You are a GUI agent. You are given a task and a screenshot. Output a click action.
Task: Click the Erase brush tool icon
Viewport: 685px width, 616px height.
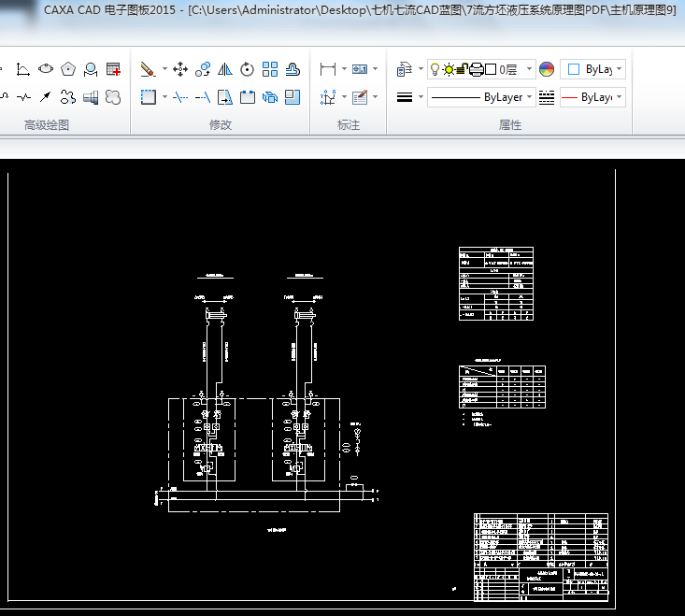tap(148, 69)
